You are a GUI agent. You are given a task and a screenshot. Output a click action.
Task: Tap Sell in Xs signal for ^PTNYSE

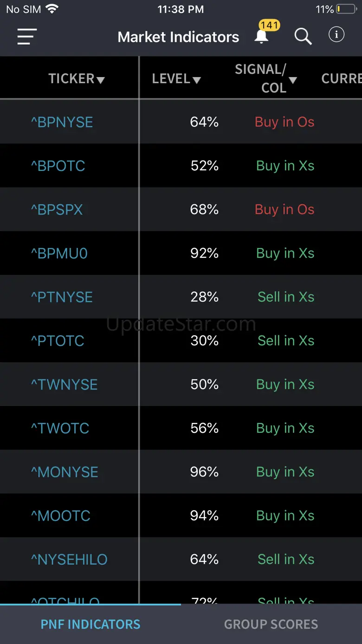point(286,297)
